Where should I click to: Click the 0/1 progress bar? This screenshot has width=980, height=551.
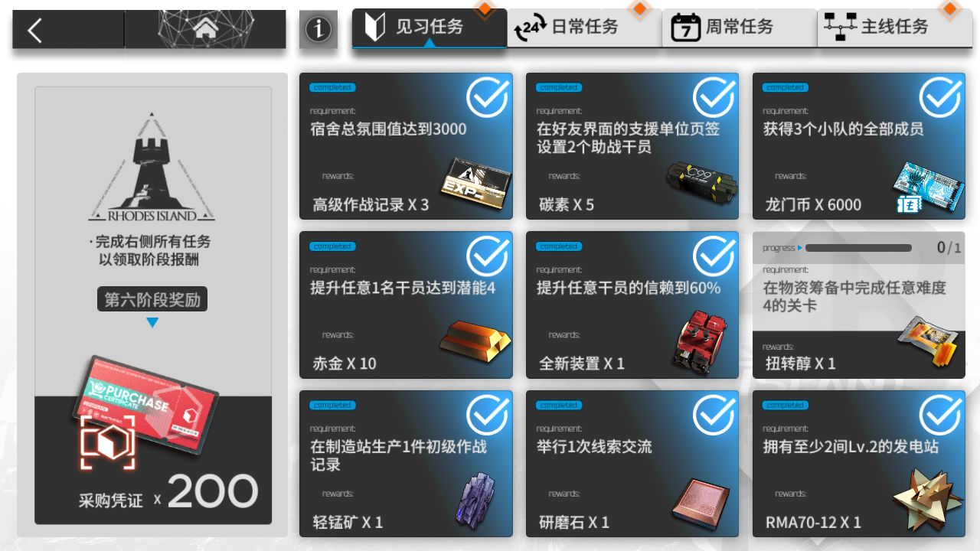[858, 248]
